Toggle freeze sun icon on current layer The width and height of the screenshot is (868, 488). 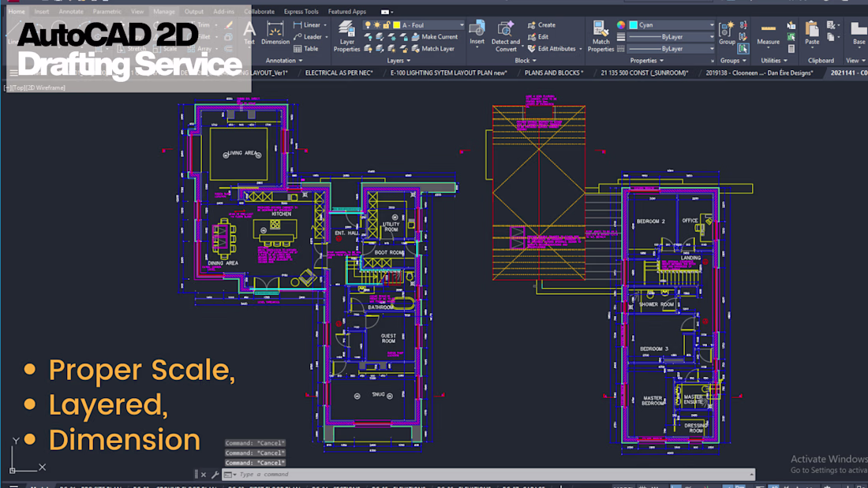376,25
